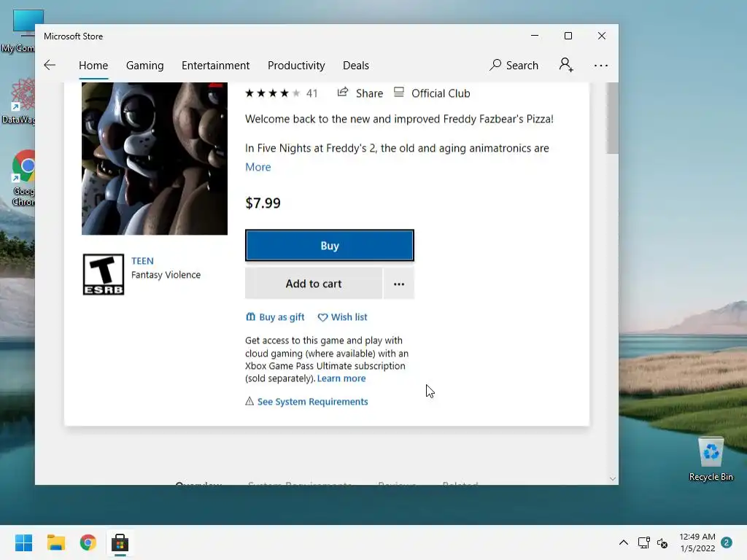Click the Fantasy Violence descriptor
Viewport: 747px width, 560px height.
pyautogui.click(x=166, y=275)
